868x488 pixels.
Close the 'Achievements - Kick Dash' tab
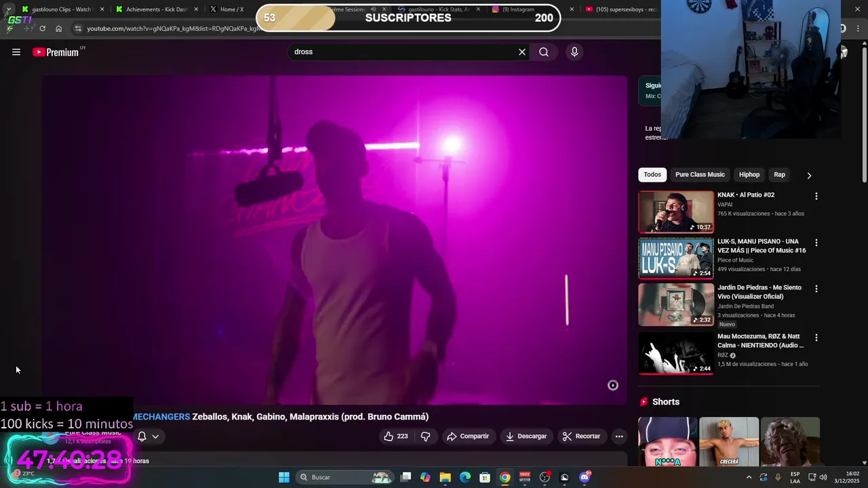coord(196,9)
